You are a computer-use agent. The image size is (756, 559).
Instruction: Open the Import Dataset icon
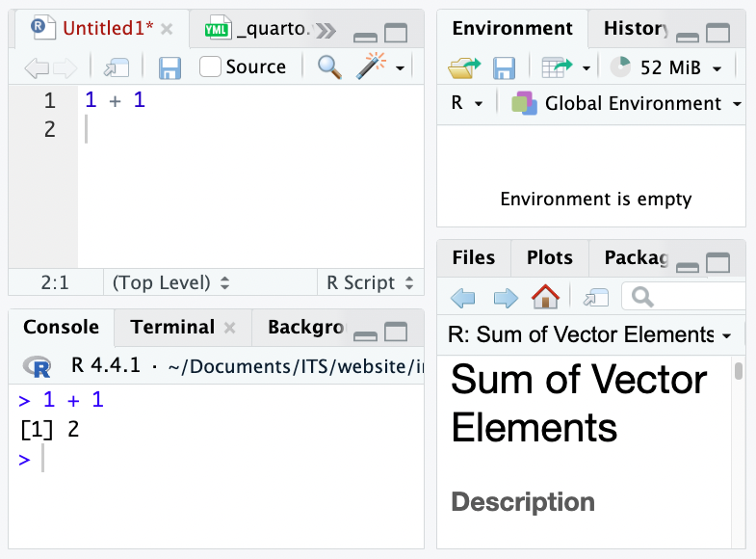coord(558,67)
